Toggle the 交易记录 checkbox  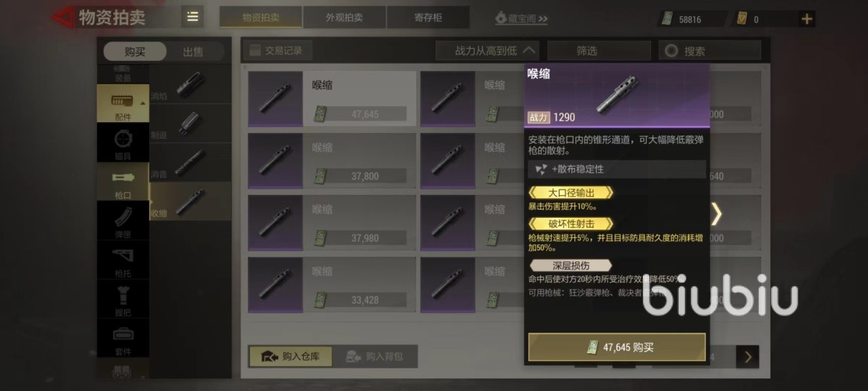[256, 50]
